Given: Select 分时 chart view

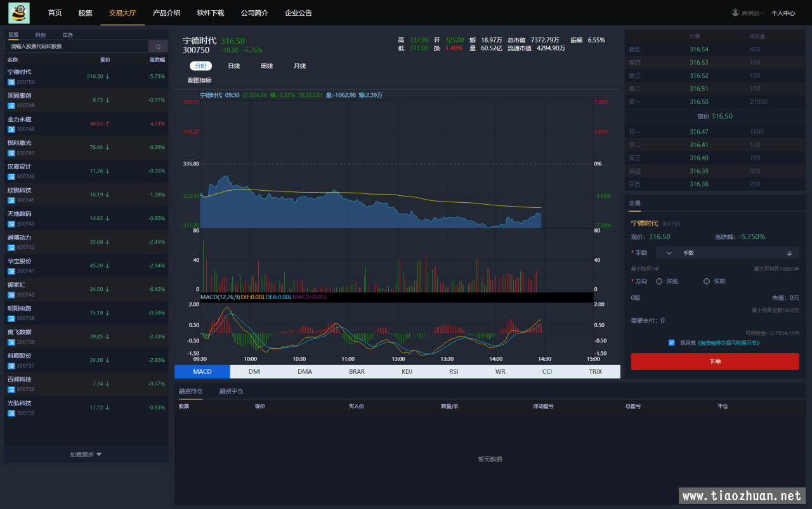Looking at the screenshot, I should [x=200, y=66].
